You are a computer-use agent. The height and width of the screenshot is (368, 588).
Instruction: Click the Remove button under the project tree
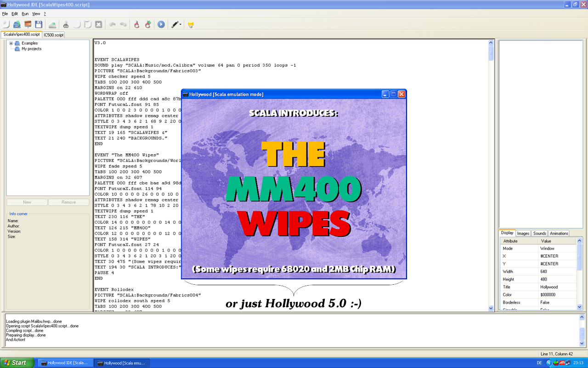tap(69, 202)
